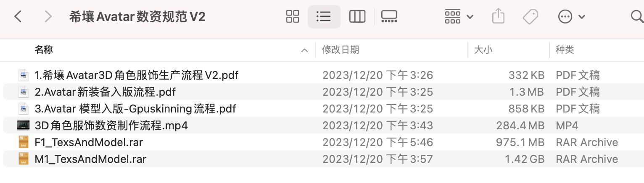
Task: Switch to gallery view
Action: tap(389, 17)
